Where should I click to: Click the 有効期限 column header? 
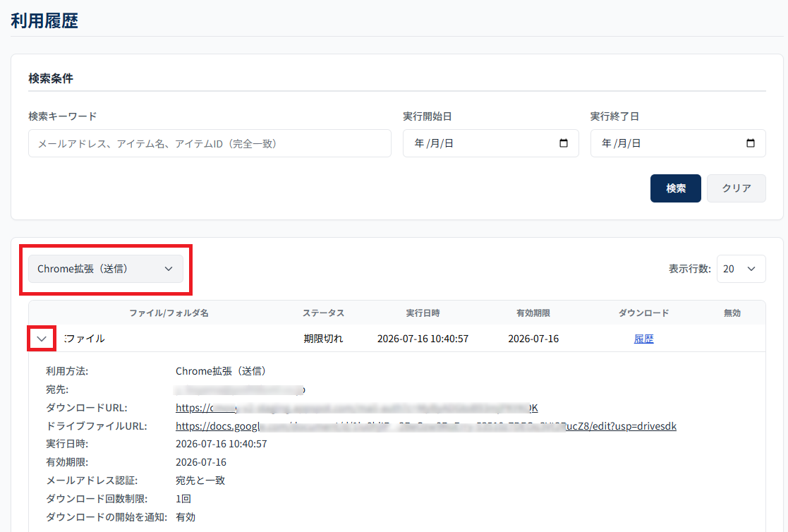pyautogui.click(x=533, y=313)
